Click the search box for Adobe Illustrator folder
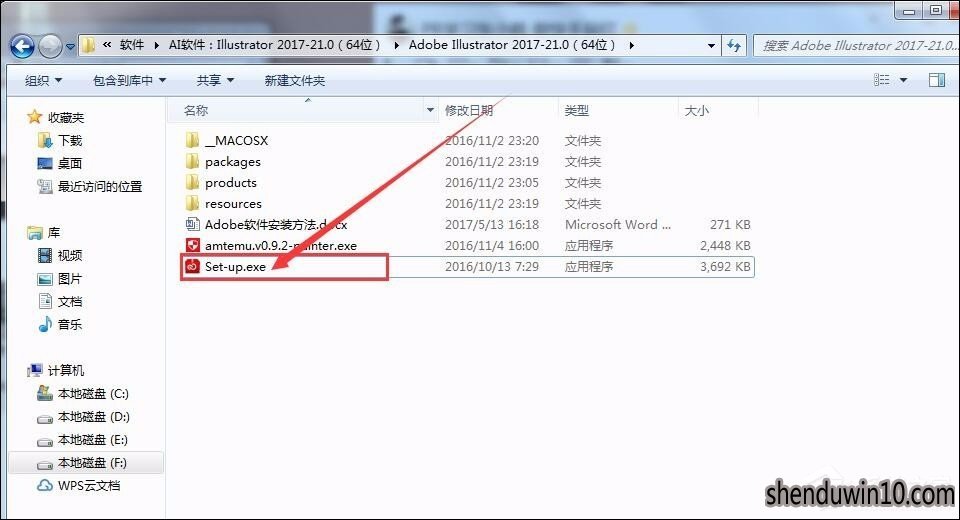960x520 pixels. [x=856, y=45]
